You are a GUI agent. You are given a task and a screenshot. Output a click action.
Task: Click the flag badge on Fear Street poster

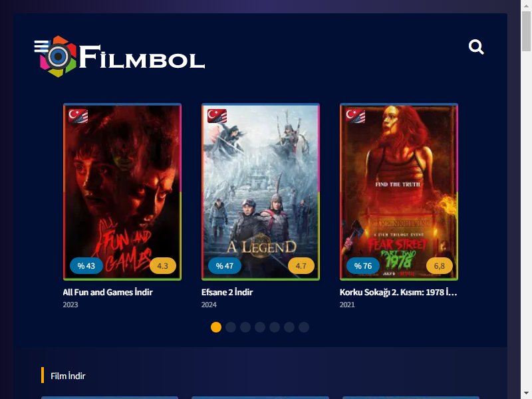(355, 116)
